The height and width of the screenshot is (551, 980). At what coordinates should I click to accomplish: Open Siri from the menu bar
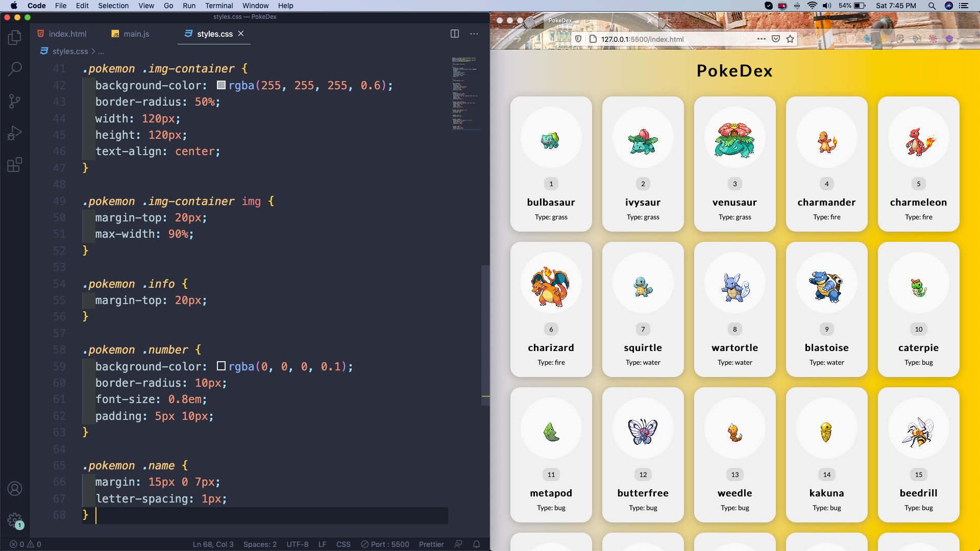(949, 6)
